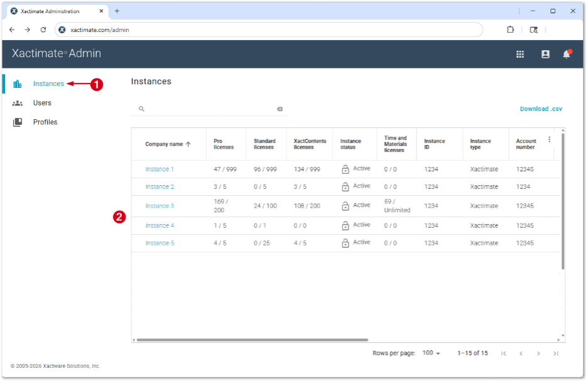Click the lock icon for Instance 3

click(346, 206)
